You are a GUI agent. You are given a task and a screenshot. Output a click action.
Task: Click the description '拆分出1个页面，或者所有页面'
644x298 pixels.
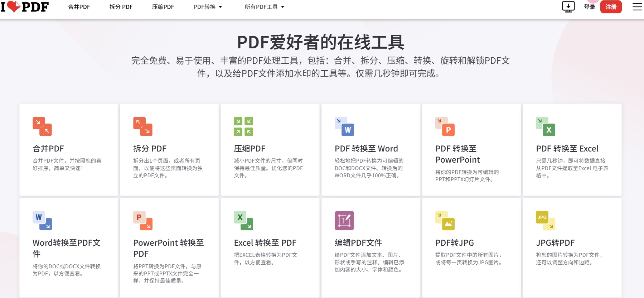(168, 168)
